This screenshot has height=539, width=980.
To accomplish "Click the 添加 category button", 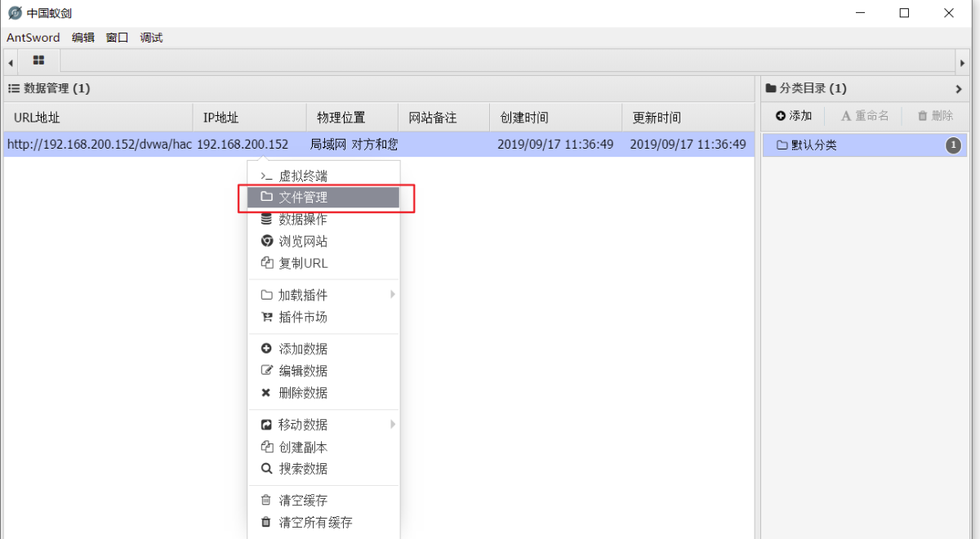I will [x=794, y=116].
